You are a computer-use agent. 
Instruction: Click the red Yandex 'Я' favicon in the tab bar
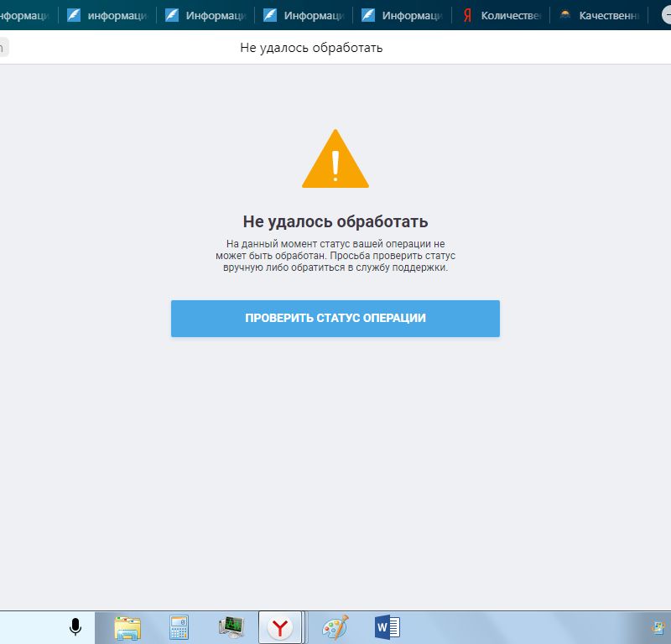467,15
